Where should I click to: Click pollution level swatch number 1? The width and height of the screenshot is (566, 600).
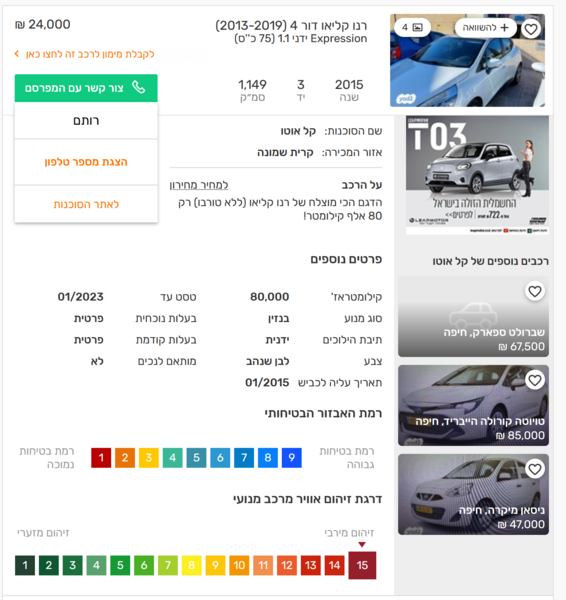click(25, 565)
